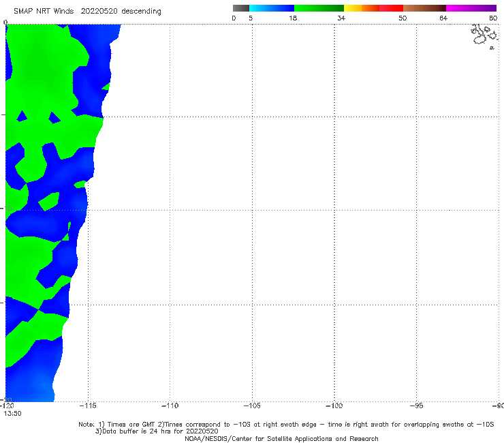Click color scale label '18'
This screenshot has width=504, height=443.
tap(293, 18)
